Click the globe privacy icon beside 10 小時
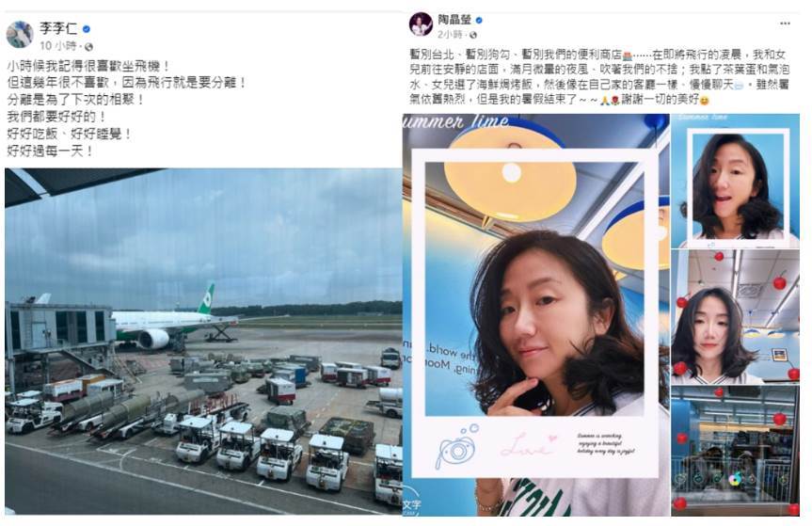 (x=88, y=47)
